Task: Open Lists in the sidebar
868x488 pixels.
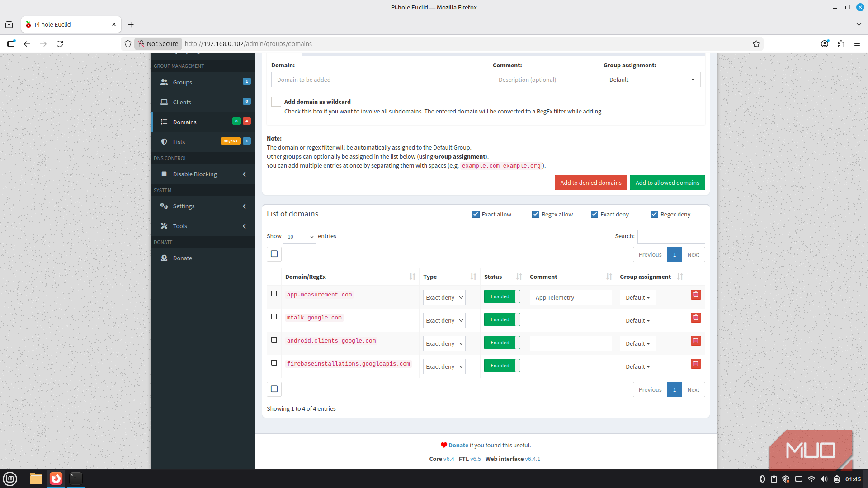Action: 203,142
